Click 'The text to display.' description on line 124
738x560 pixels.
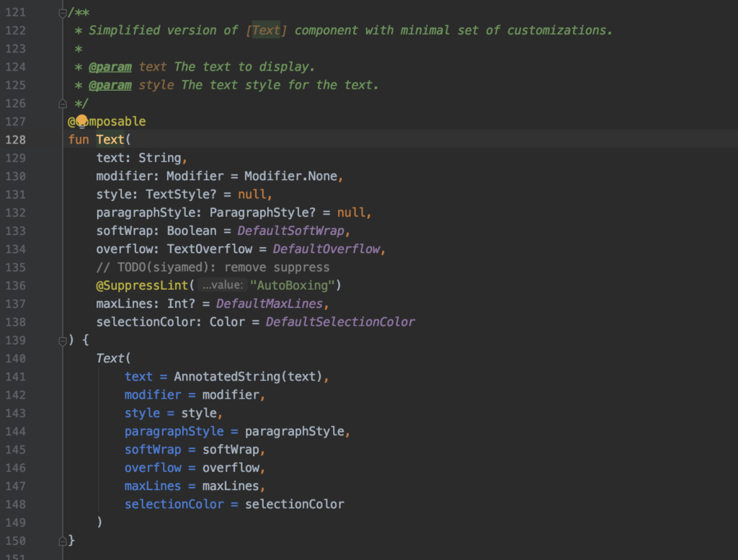(x=244, y=67)
